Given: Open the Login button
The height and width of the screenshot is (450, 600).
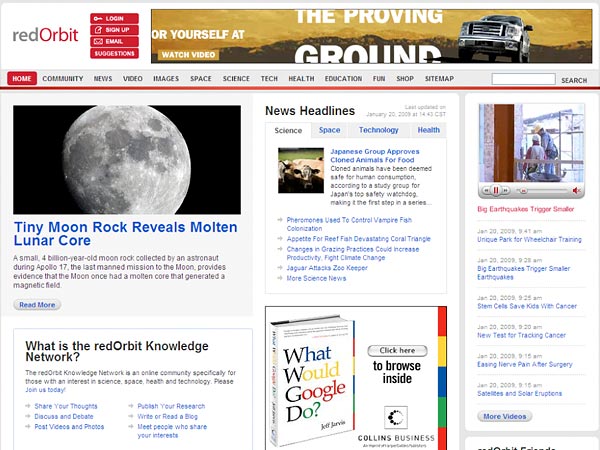Looking at the screenshot, I should pos(114,18).
